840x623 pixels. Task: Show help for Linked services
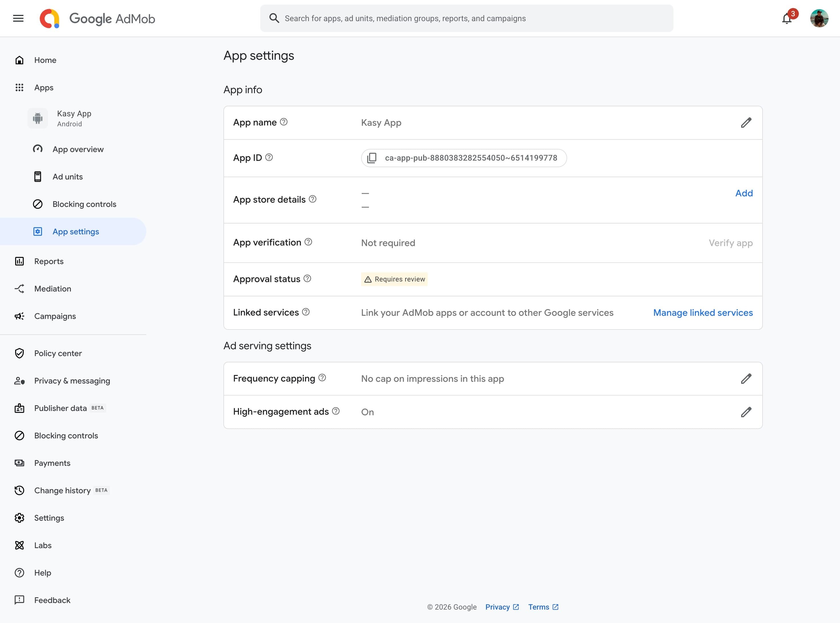tap(306, 312)
